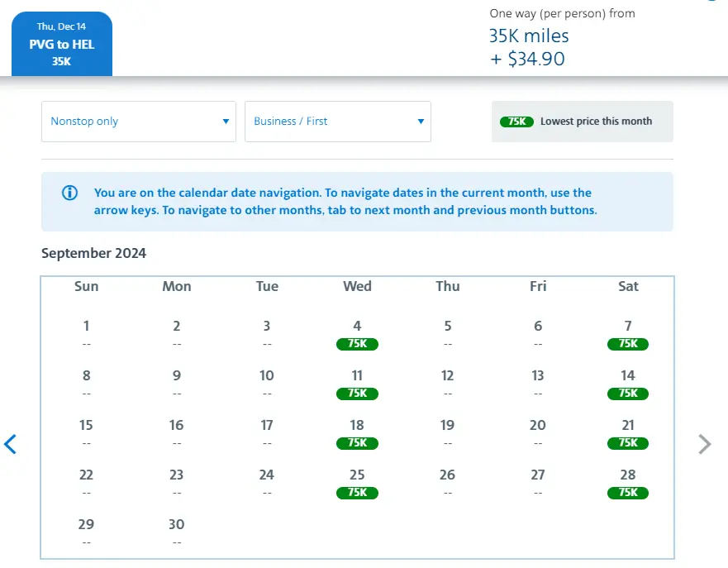Go to previous month with left arrow
Image resolution: width=728 pixels, height=568 pixels.
click(x=11, y=444)
